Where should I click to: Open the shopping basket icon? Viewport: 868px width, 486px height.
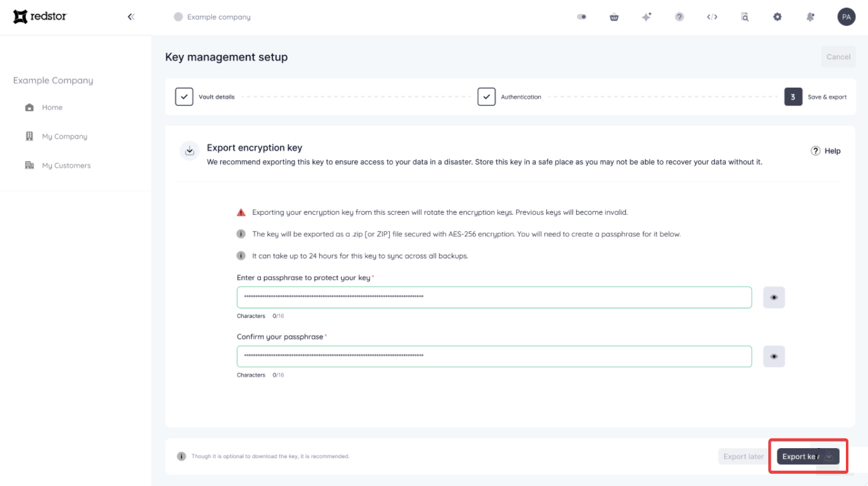click(x=614, y=17)
